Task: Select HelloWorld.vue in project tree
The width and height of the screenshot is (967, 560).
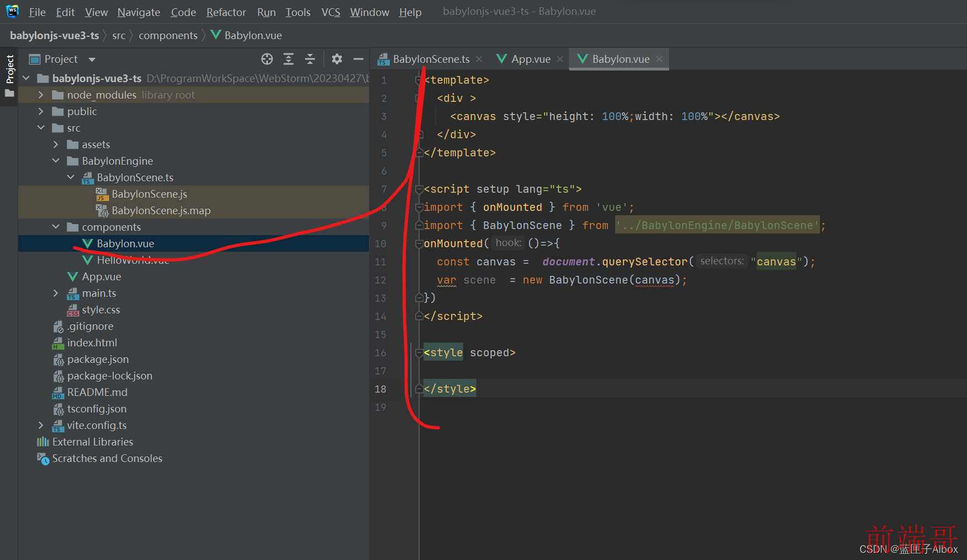Action: (193, 260)
